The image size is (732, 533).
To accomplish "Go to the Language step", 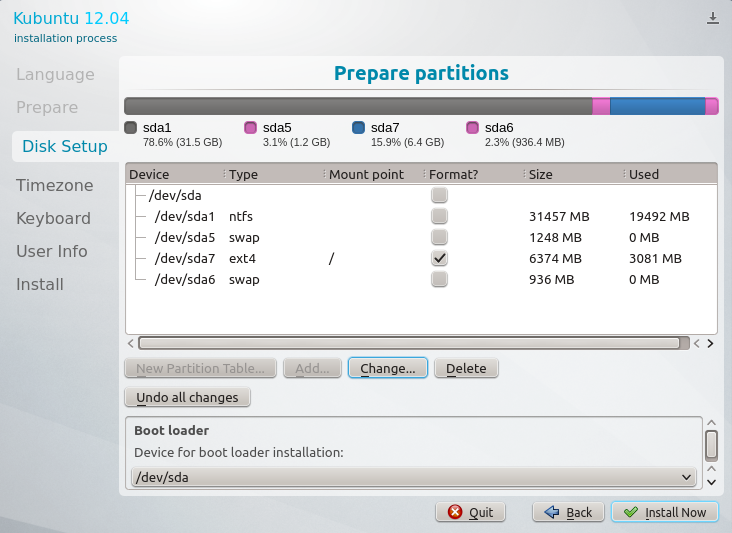I will 55,74.
